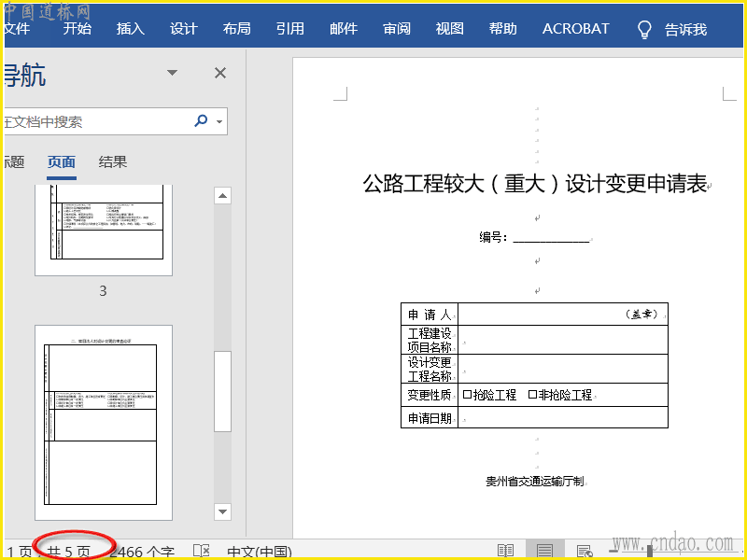Select the 设计 ribbon tab

point(183,29)
